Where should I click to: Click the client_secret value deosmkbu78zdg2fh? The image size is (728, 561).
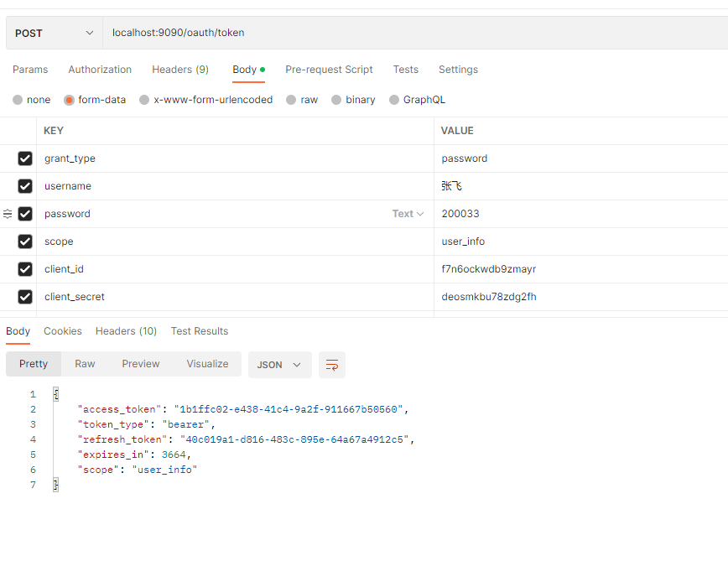coord(581,297)
